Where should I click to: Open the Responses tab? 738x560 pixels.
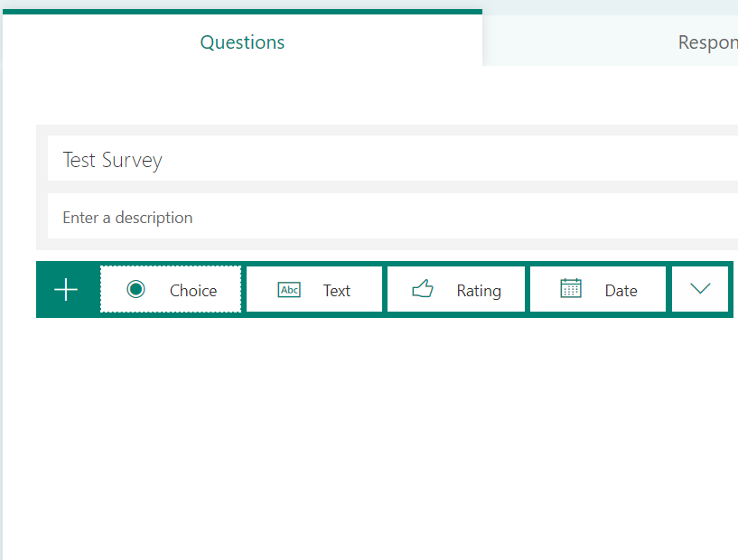(706, 42)
